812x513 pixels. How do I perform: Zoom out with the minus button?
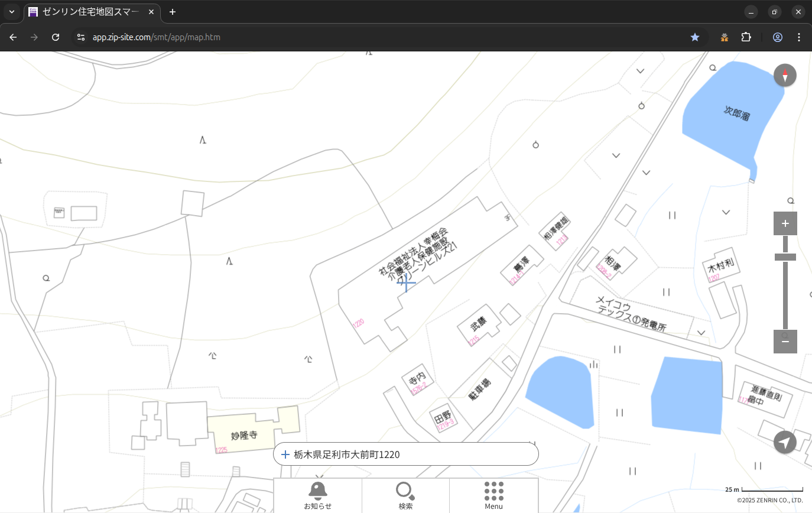point(785,342)
